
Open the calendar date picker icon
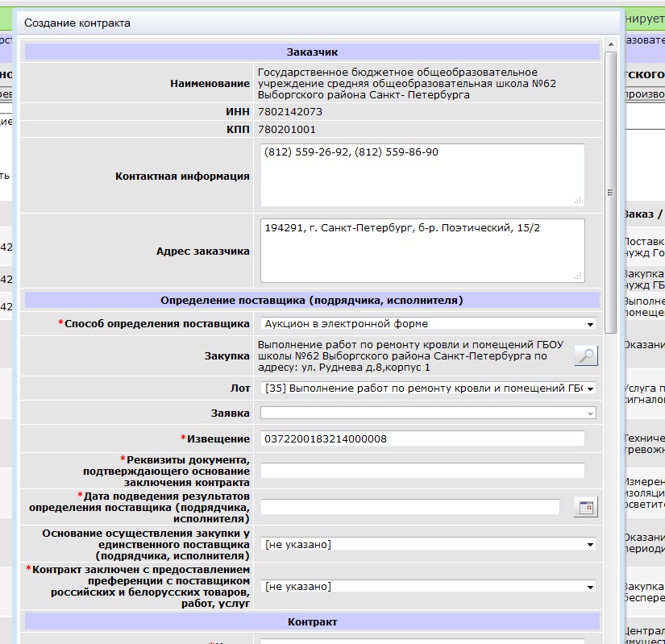(586, 507)
